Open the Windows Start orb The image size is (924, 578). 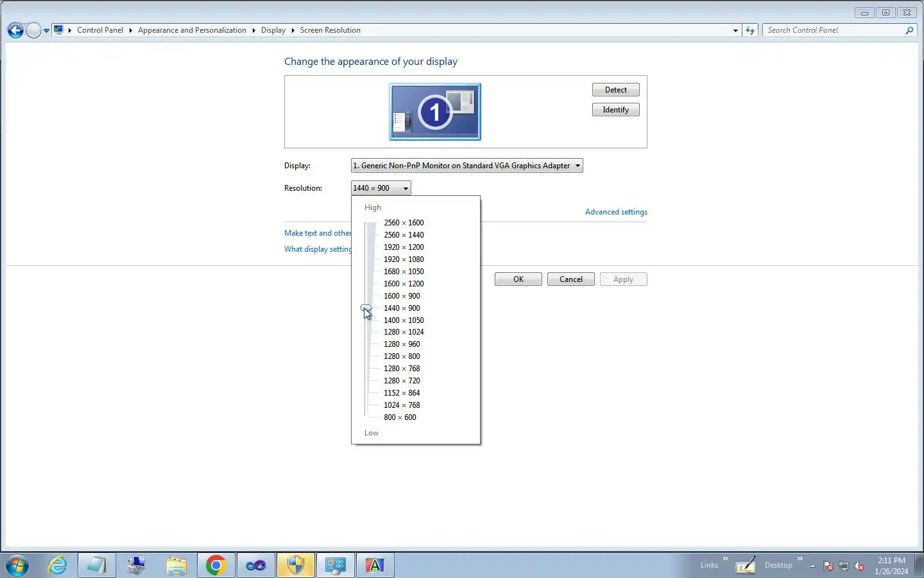17,565
